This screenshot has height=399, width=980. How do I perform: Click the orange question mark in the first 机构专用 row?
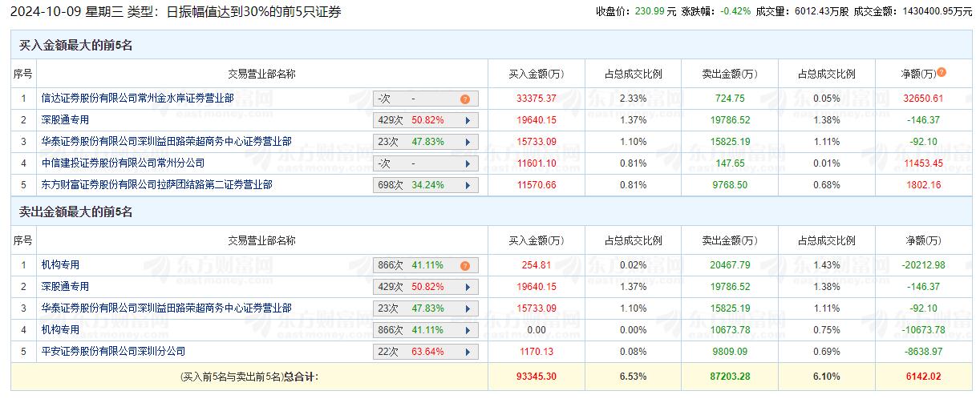pos(464,265)
